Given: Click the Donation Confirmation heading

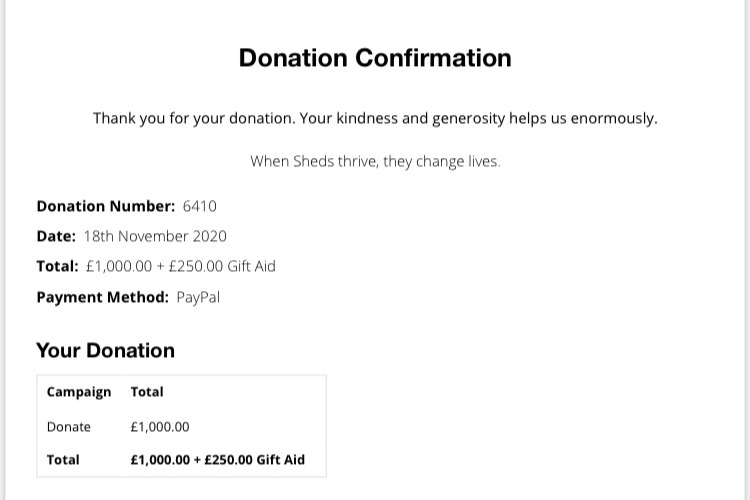Looking at the screenshot, I should click(375, 58).
